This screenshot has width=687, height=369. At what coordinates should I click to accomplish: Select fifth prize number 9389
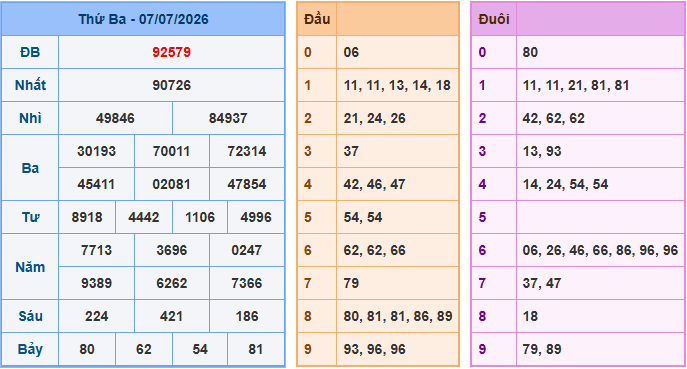point(96,283)
